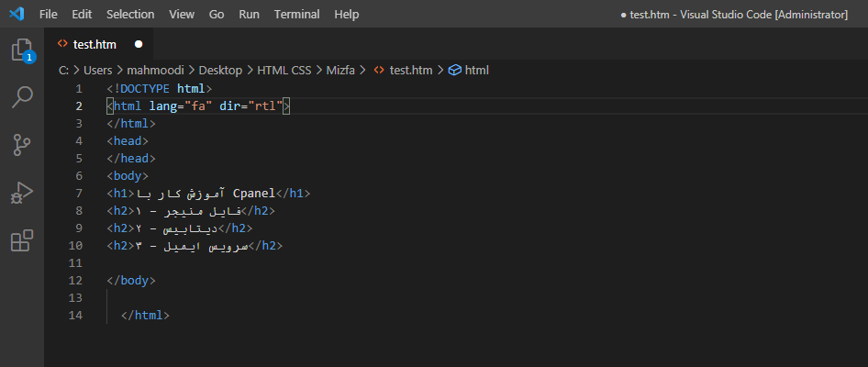Image resolution: width=868 pixels, height=367 pixels.
Task: Click the window title test.htm - Visual Studio Code
Action: [735, 15]
